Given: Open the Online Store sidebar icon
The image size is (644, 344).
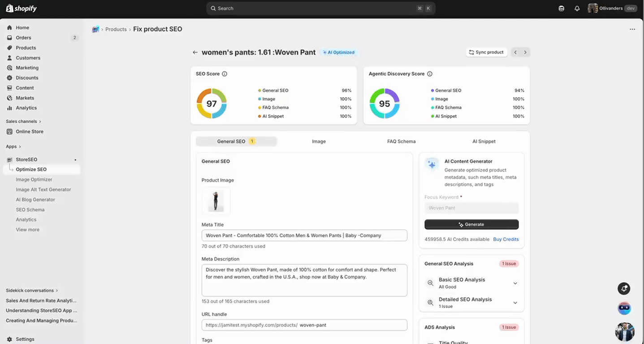Looking at the screenshot, I should tap(9, 131).
